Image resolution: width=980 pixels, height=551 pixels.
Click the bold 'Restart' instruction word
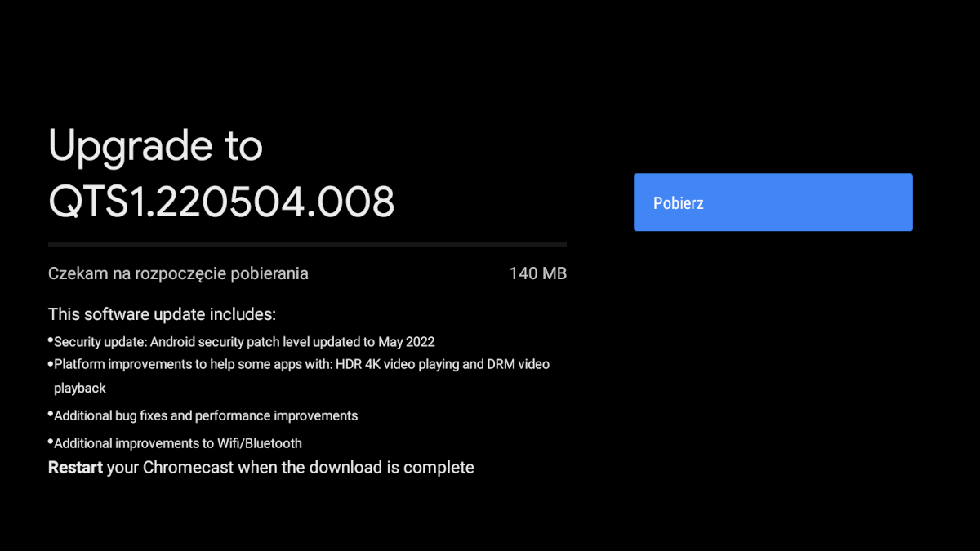click(74, 467)
